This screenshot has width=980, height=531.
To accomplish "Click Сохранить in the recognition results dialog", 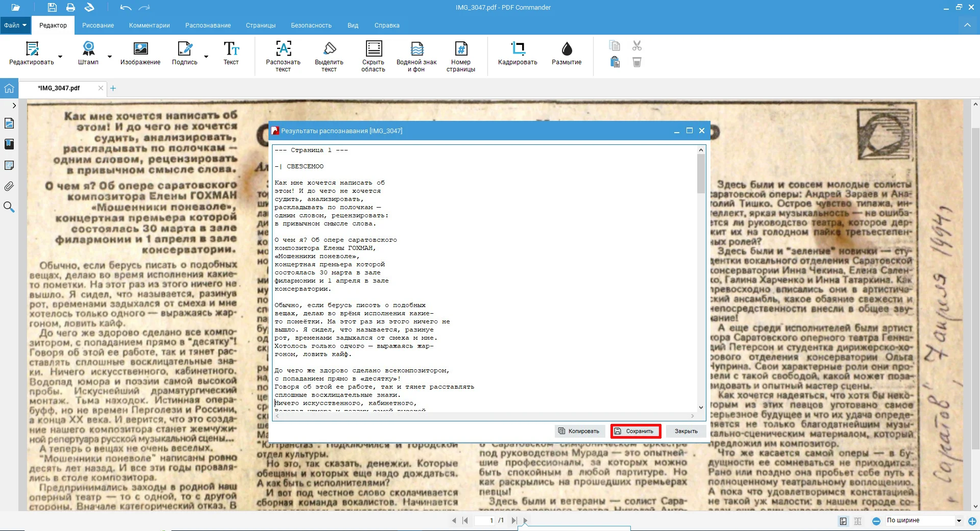I will (635, 431).
